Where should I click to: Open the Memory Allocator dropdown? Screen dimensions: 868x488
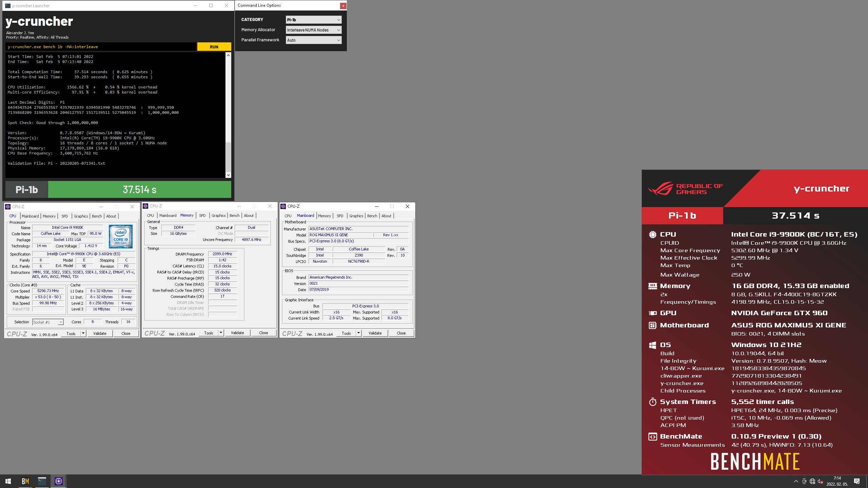click(x=313, y=30)
